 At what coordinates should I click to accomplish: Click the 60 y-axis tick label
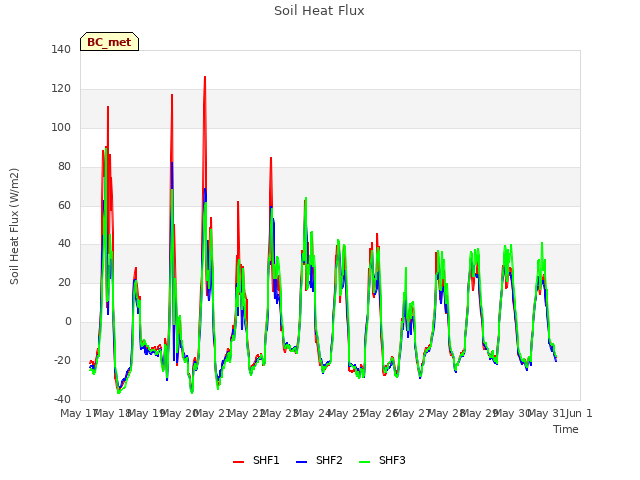point(64,205)
